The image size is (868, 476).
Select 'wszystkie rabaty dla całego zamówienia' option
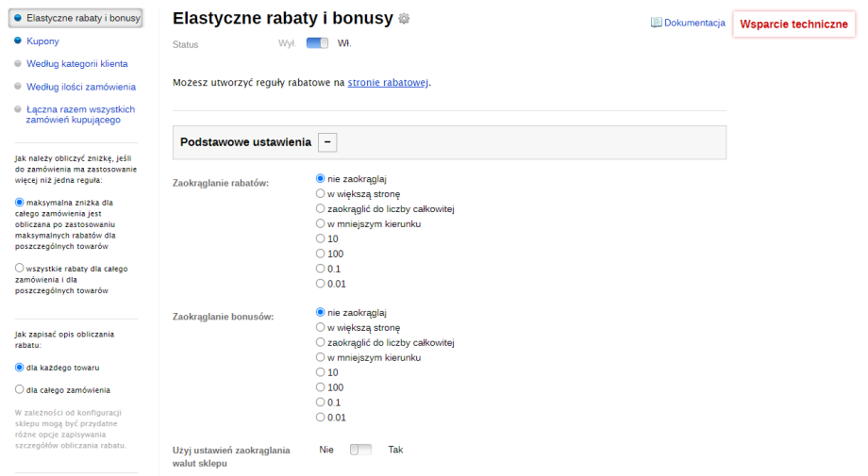pyautogui.click(x=20, y=269)
